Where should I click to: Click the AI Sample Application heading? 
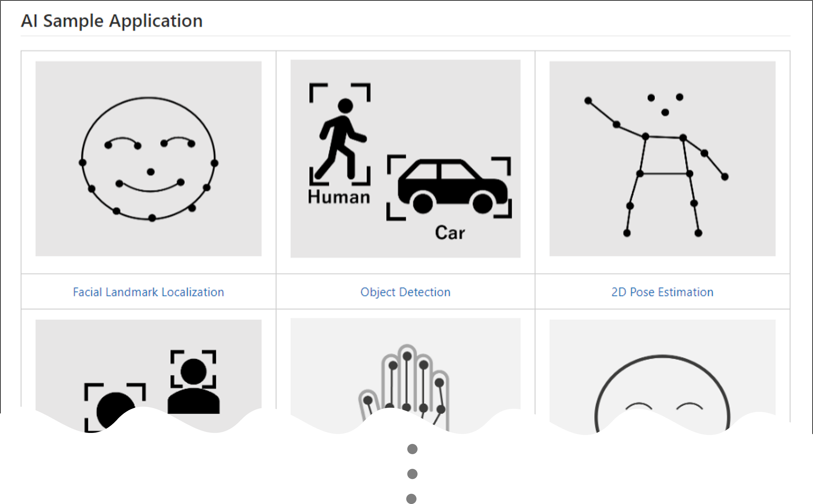tap(112, 21)
